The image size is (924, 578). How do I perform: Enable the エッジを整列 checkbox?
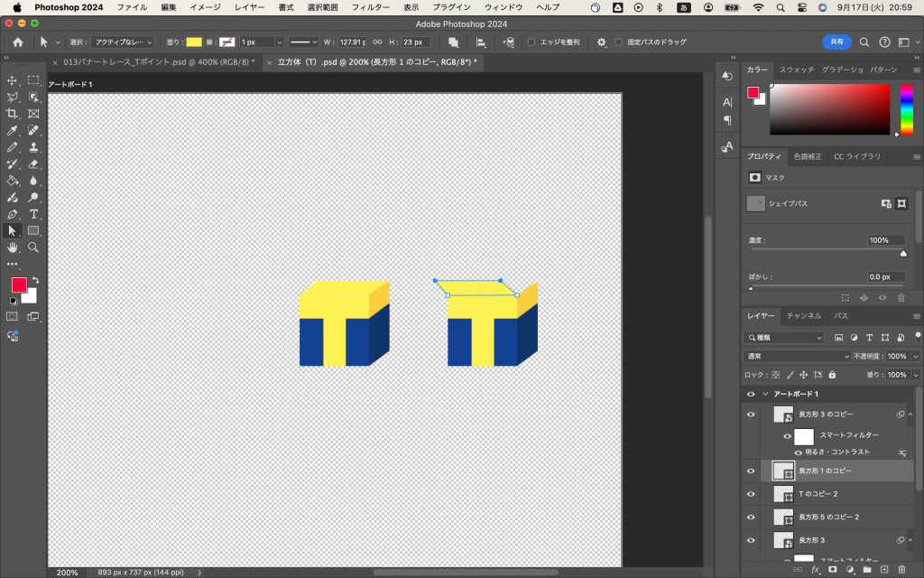(x=531, y=42)
